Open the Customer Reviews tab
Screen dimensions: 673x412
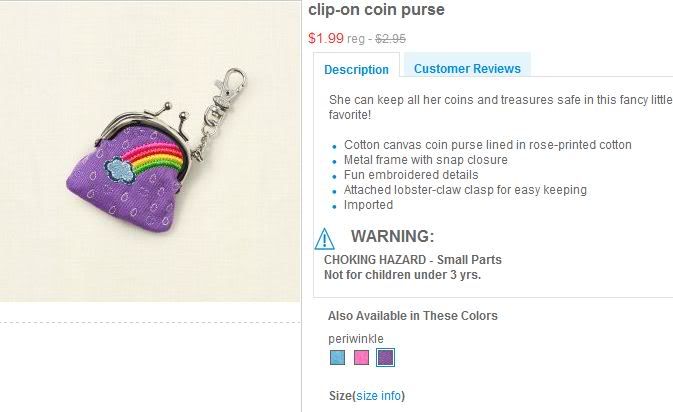467,68
